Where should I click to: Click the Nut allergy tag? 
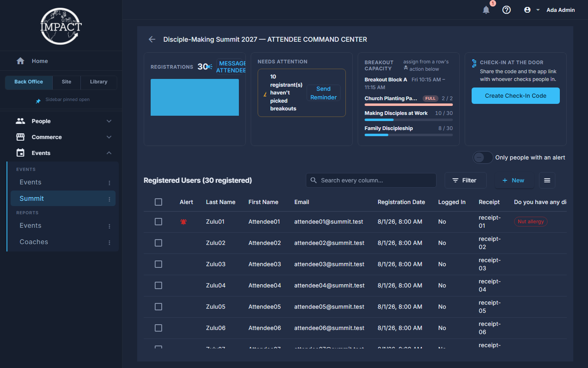point(531,222)
